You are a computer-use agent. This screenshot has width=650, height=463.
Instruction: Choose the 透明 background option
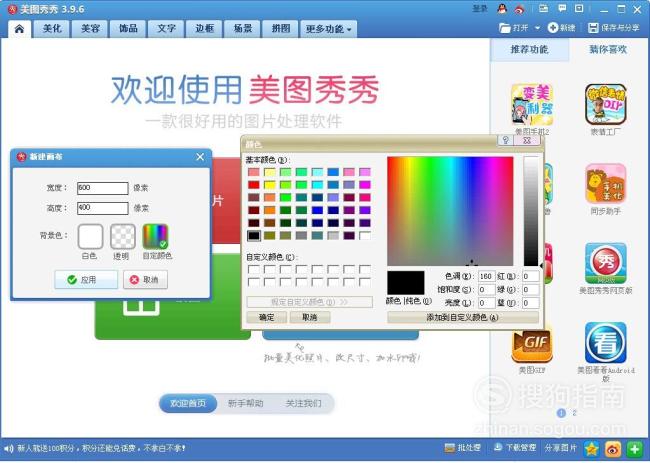pos(123,236)
